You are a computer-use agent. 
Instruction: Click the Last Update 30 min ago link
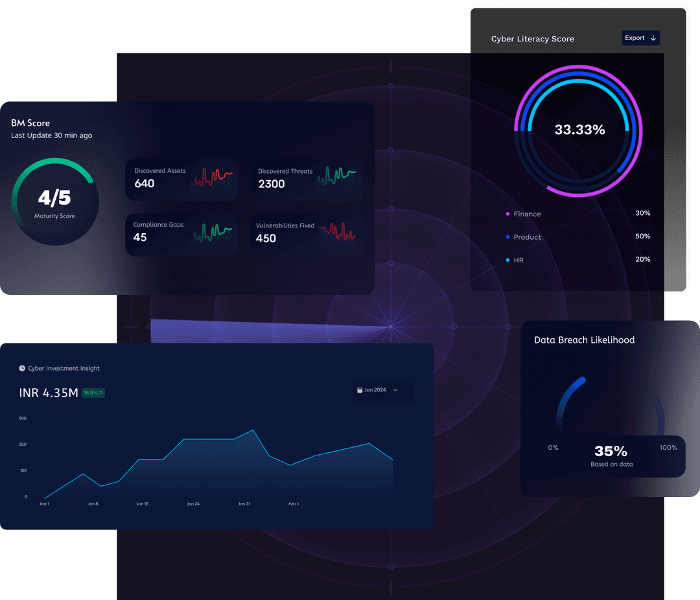coord(51,135)
